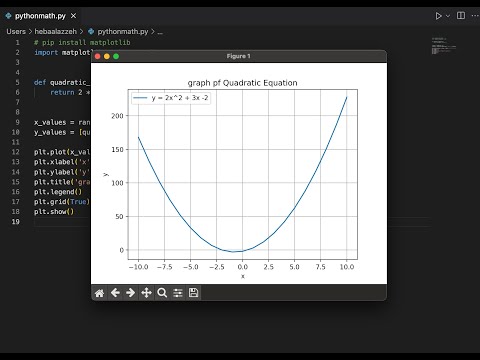480x360 pixels.
Task: Go forward to next plot view
Action: click(x=131, y=293)
